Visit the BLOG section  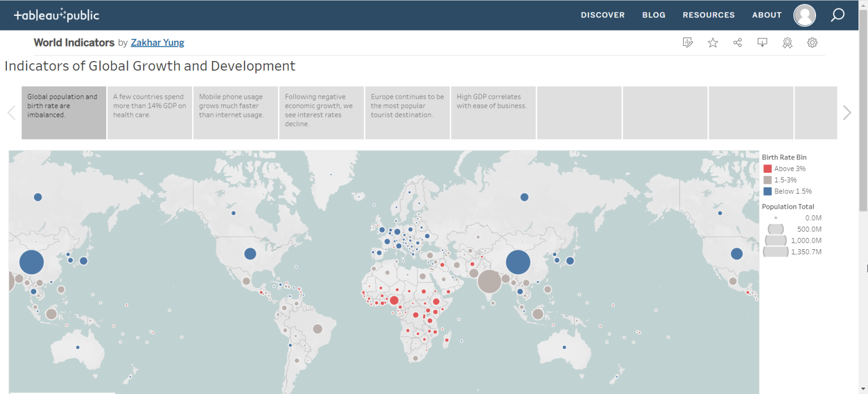tap(654, 15)
